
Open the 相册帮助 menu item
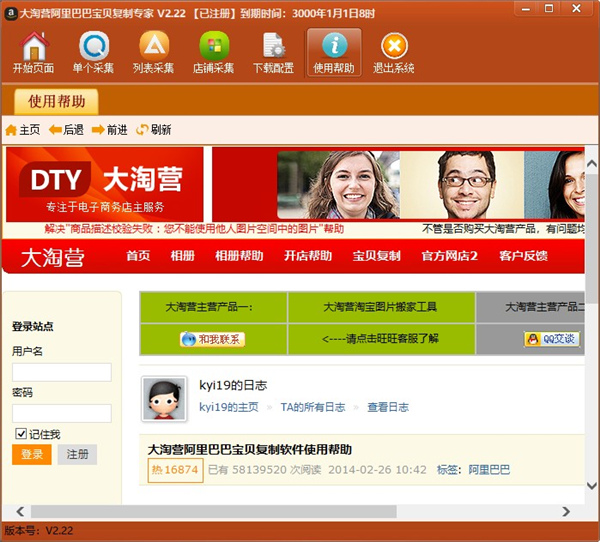click(239, 256)
